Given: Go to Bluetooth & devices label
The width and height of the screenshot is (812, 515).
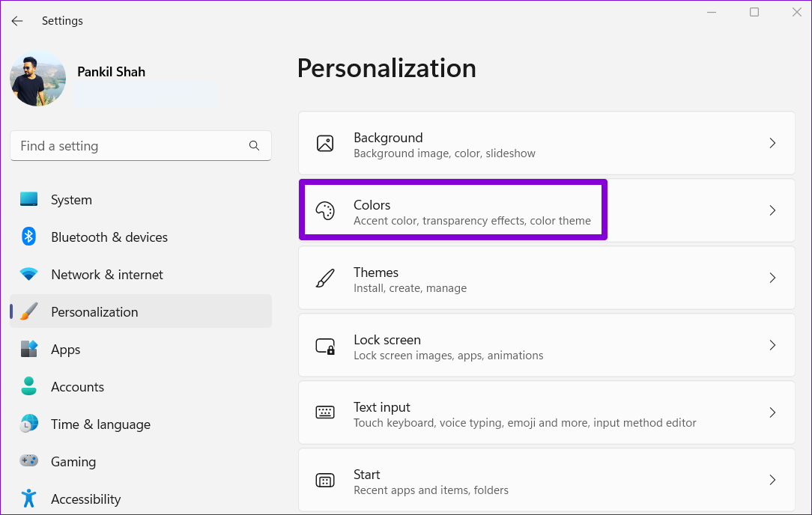Looking at the screenshot, I should coord(109,237).
